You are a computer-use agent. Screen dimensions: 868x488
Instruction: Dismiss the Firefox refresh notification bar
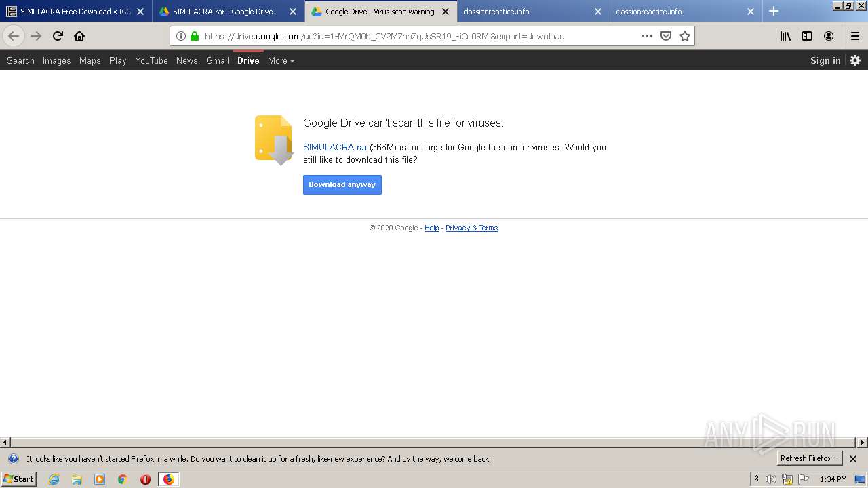pos(853,459)
